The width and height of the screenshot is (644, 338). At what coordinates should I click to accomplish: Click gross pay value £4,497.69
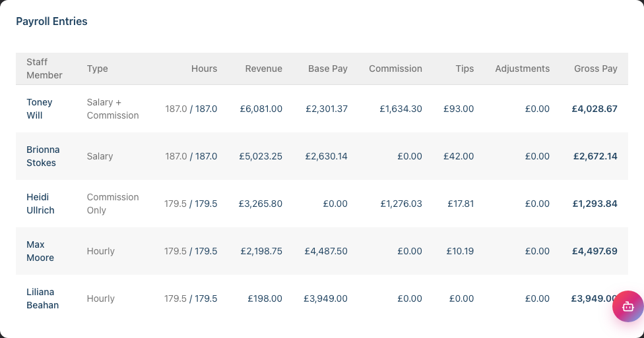coord(595,251)
